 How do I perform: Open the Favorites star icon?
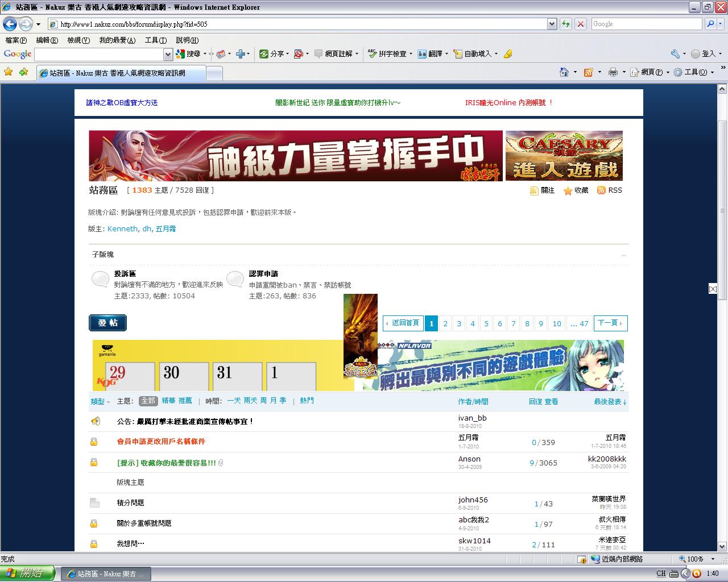click(8, 72)
